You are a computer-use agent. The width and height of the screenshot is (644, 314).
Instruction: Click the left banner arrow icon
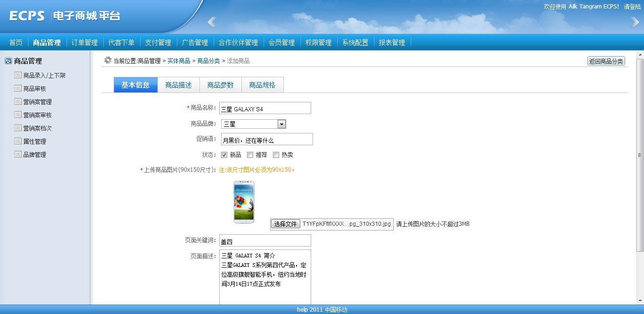click(x=212, y=22)
